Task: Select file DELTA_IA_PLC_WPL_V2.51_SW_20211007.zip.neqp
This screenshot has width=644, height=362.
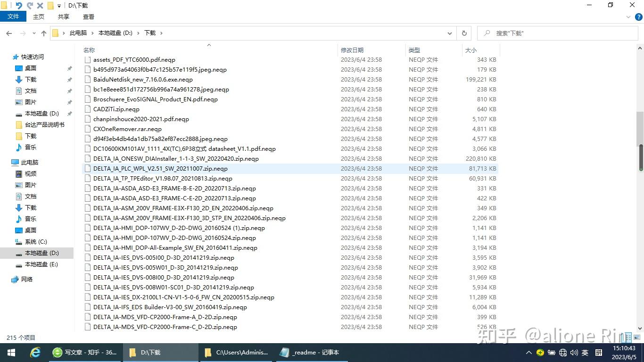Action: [160, 169]
